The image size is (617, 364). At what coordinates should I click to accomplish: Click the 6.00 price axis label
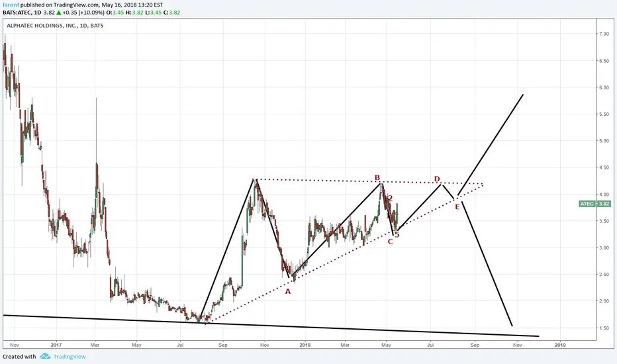[x=604, y=88]
